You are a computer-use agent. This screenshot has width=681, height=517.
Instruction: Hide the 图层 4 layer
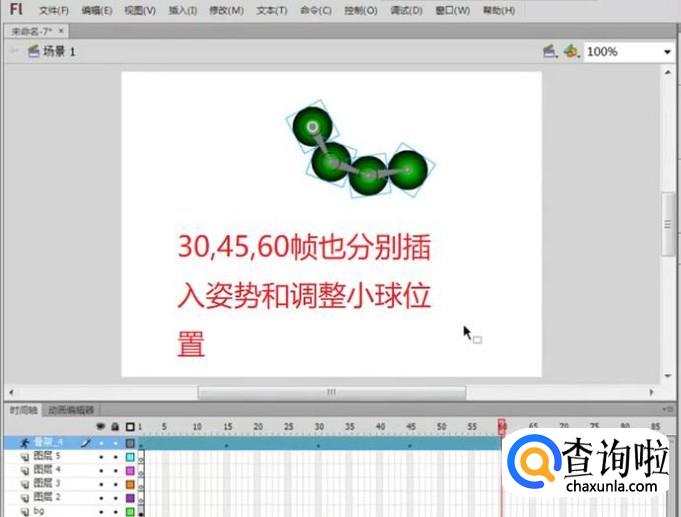(101, 471)
